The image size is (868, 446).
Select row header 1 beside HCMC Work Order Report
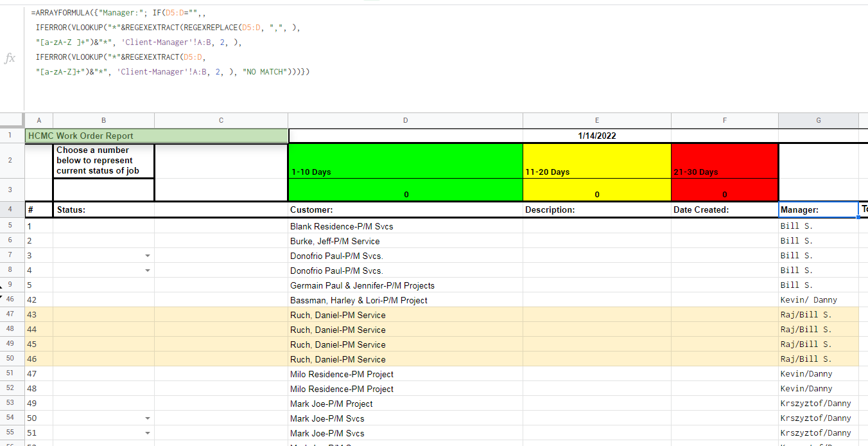[x=12, y=136]
